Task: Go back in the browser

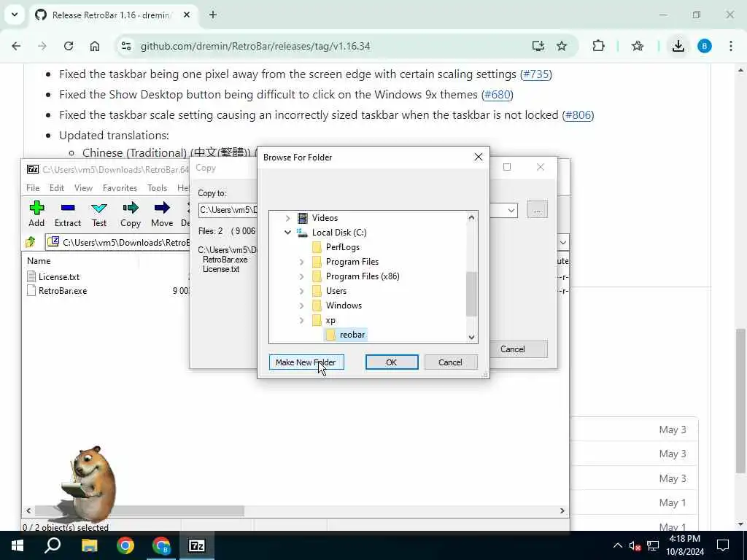Action: (x=16, y=46)
